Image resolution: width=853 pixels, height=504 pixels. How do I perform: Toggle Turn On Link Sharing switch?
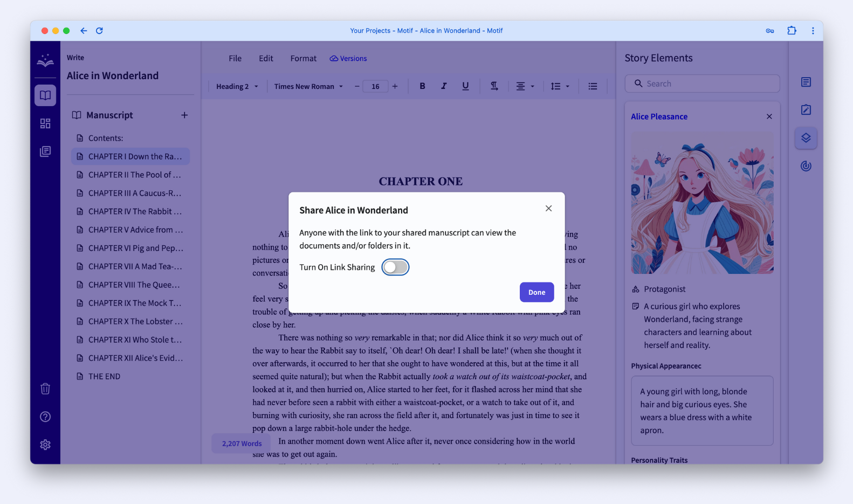coord(395,267)
